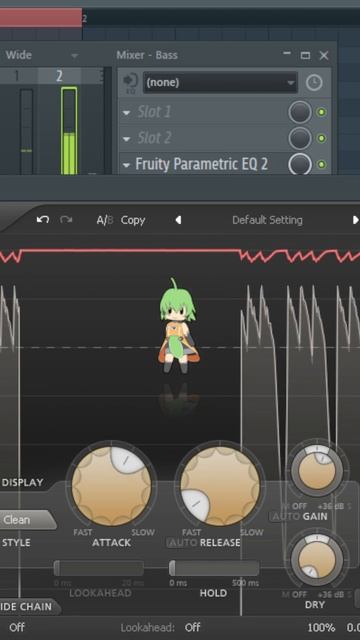Click the M OFF label under GAIN knob

pyautogui.click(x=294, y=506)
